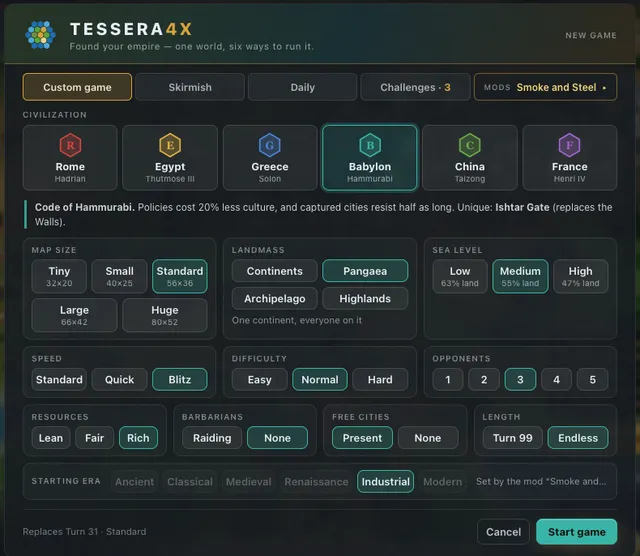This screenshot has height=556, width=640.
Task: Click the 'One continent, everyone on it' hint
Action: point(297,320)
